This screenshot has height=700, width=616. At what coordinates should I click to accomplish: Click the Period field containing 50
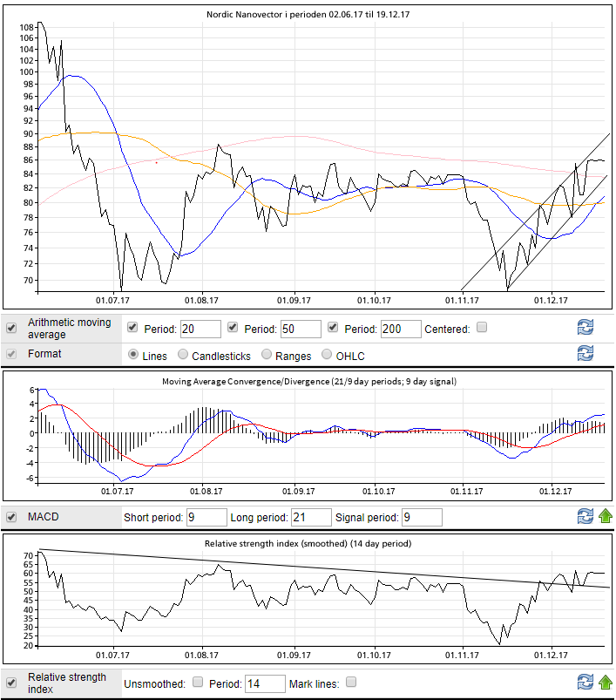click(301, 329)
